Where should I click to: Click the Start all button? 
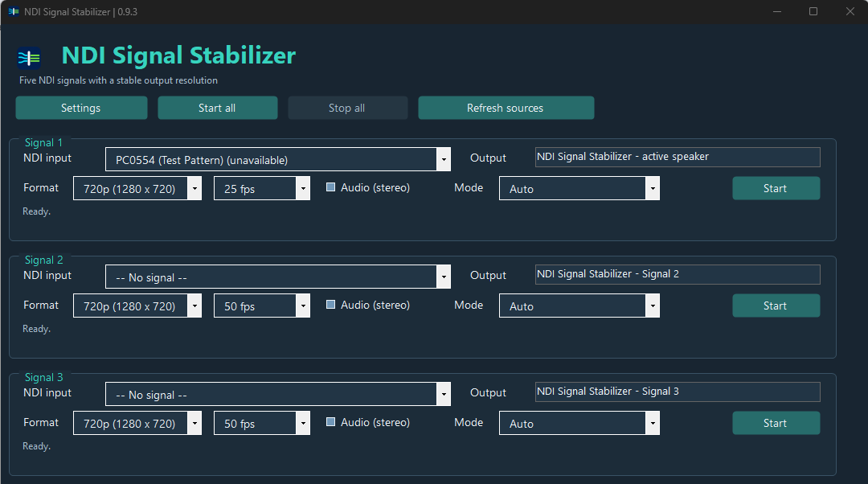pos(218,108)
